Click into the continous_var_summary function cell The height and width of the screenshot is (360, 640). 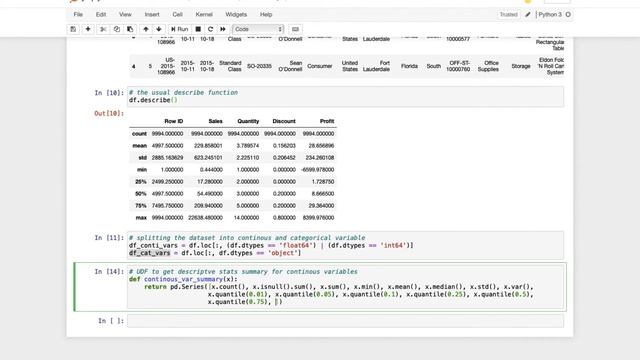click(345, 287)
